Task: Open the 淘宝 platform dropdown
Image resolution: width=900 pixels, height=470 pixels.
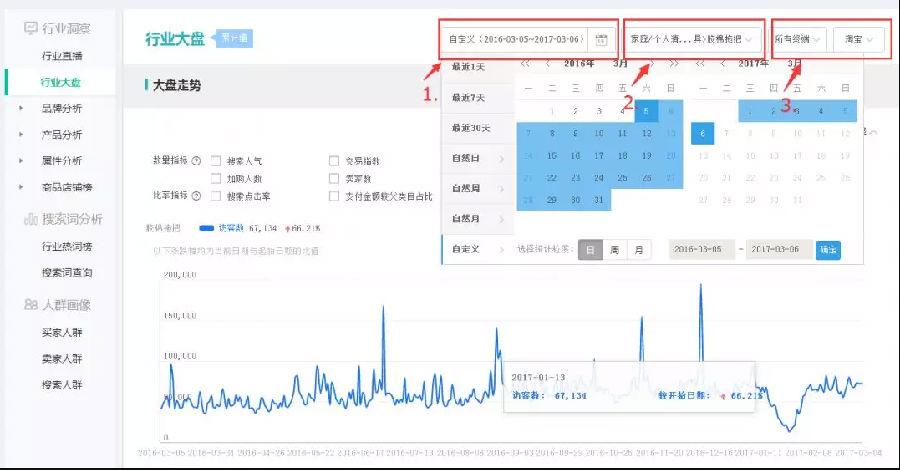Action: click(858, 40)
